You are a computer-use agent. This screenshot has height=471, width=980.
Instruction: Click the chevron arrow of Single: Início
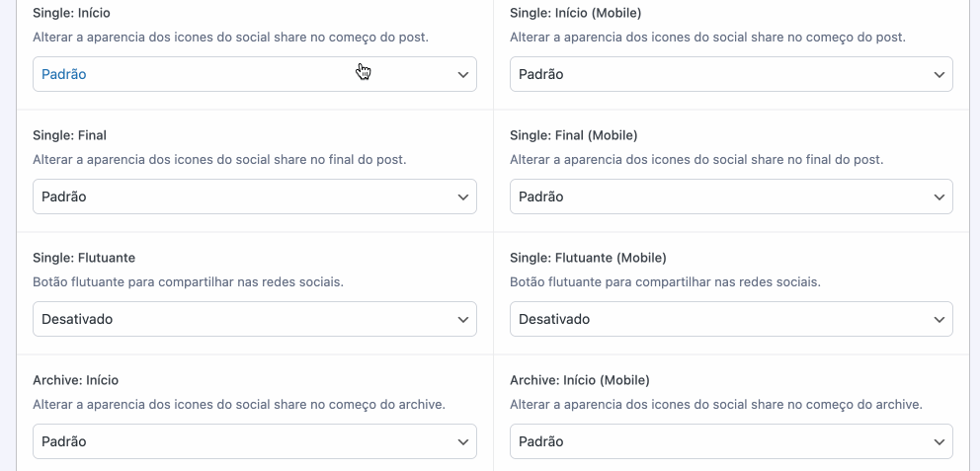point(463,75)
